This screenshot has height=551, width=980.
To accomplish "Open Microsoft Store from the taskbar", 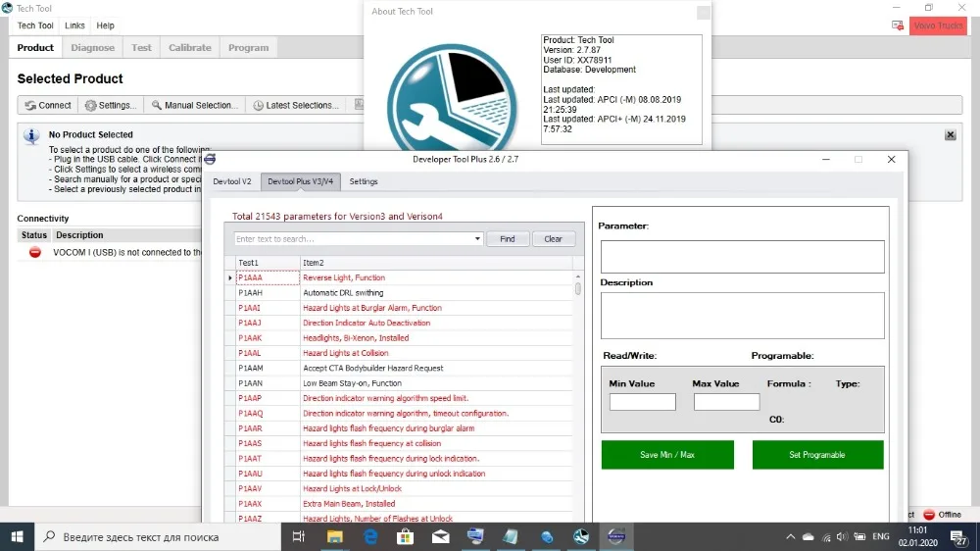I will point(405,536).
